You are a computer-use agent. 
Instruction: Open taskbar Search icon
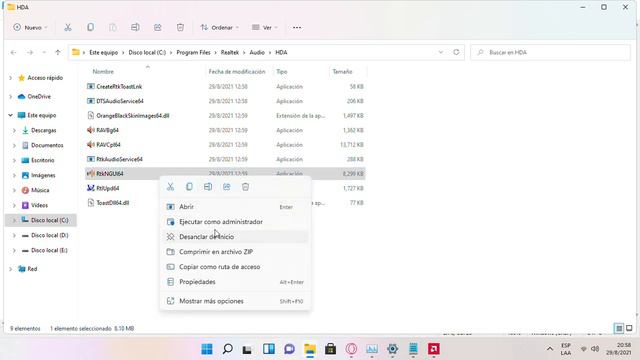228,349
